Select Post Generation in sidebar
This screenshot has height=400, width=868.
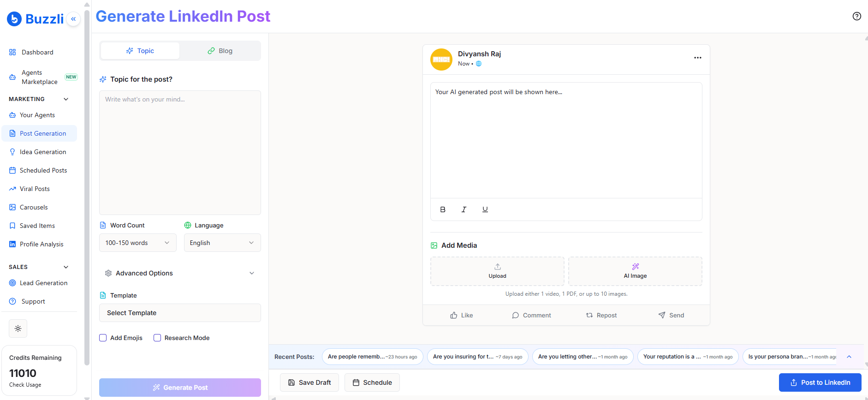pyautogui.click(x=39, y=133)
